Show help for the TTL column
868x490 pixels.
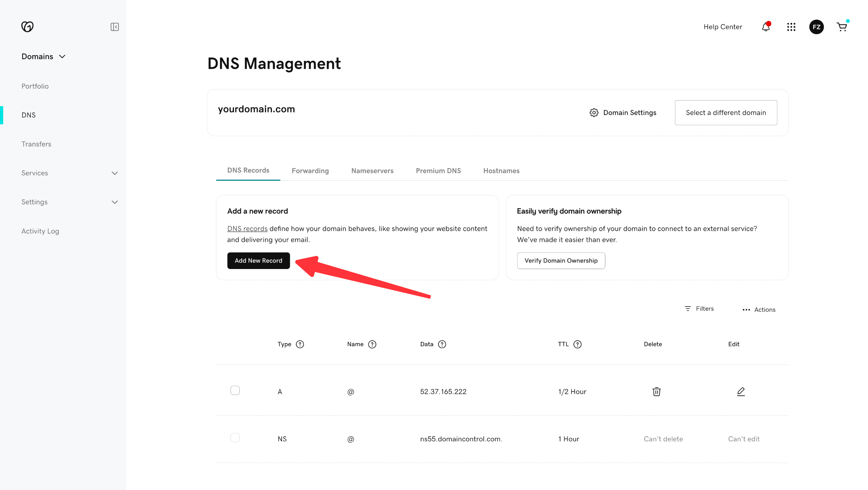click(x=578, y=344)
